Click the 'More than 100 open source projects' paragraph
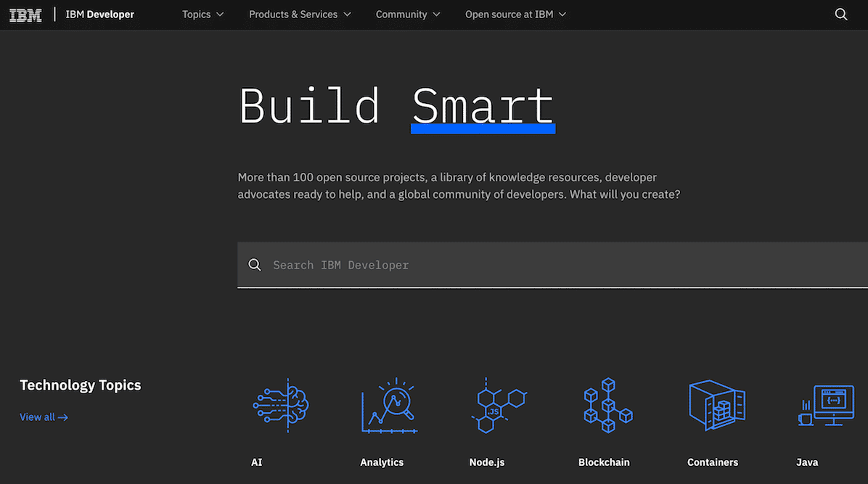Viewport: 868px width, 484px height. pyautogui.click(x=459, y=186)
